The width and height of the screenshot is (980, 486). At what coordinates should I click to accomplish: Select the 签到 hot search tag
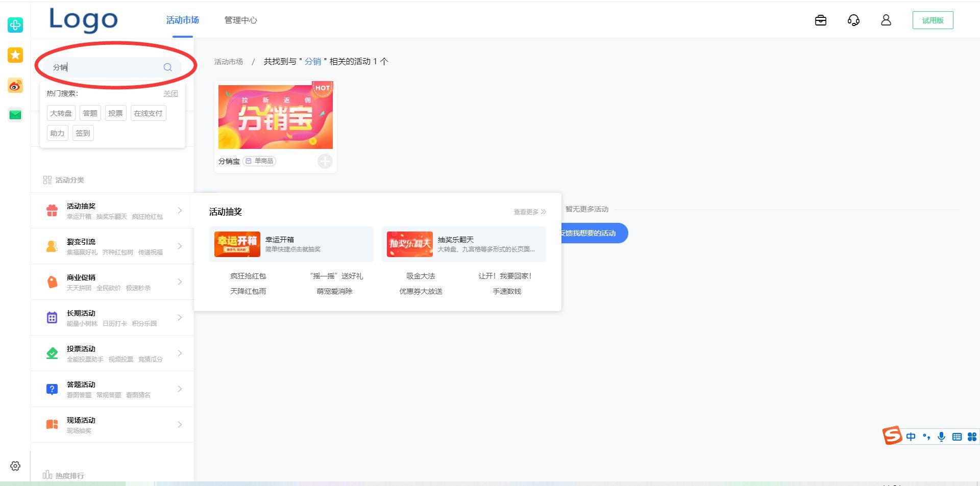point(83,133)
